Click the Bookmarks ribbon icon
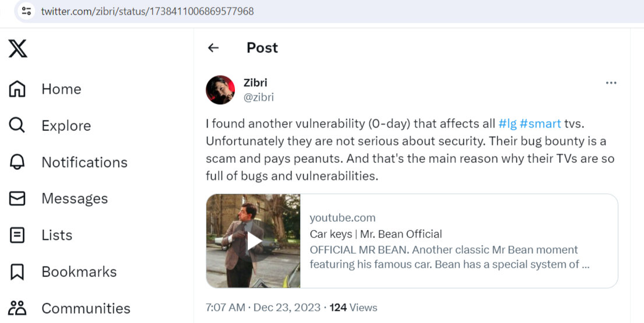Screen dimensions: 644x323 pyautogui.click(x=17, y=272)
